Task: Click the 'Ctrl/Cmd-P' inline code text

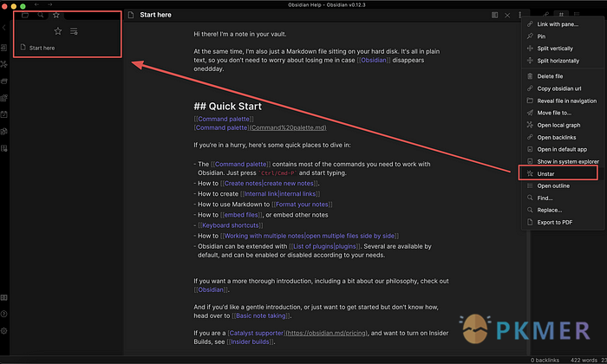Action: [x=277, y=173]
